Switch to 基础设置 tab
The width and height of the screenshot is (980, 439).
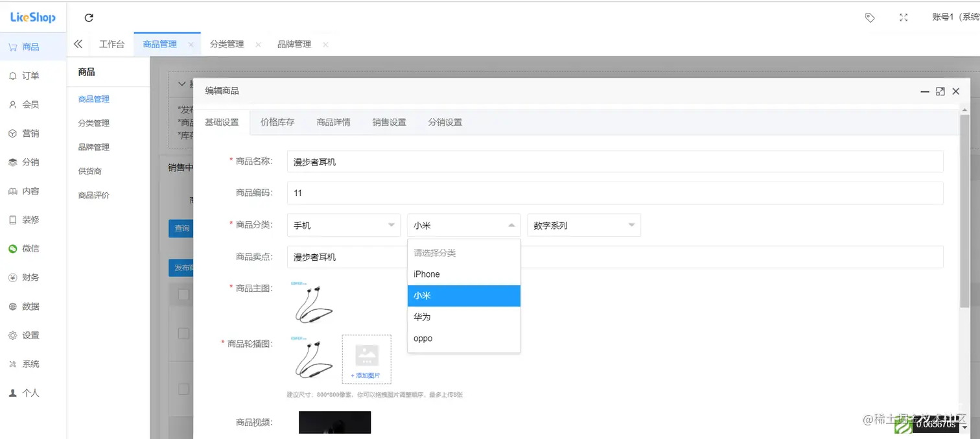click(x=222, y=122)
